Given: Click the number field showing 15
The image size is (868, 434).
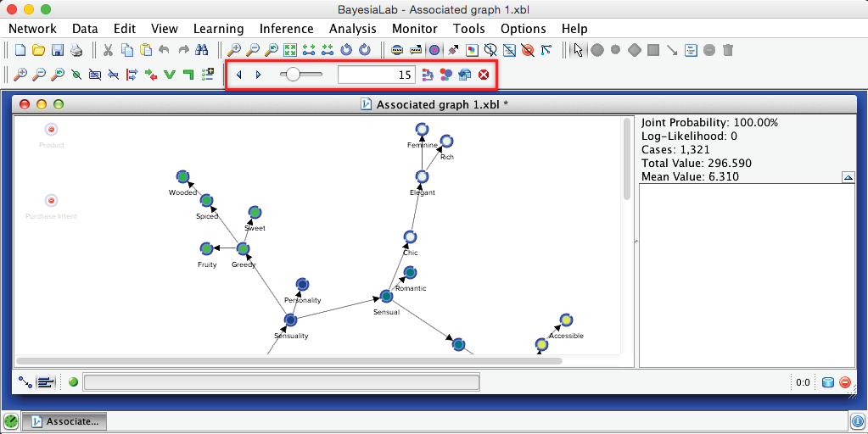Looking at the screenshot, I should (x=376, y=75).
